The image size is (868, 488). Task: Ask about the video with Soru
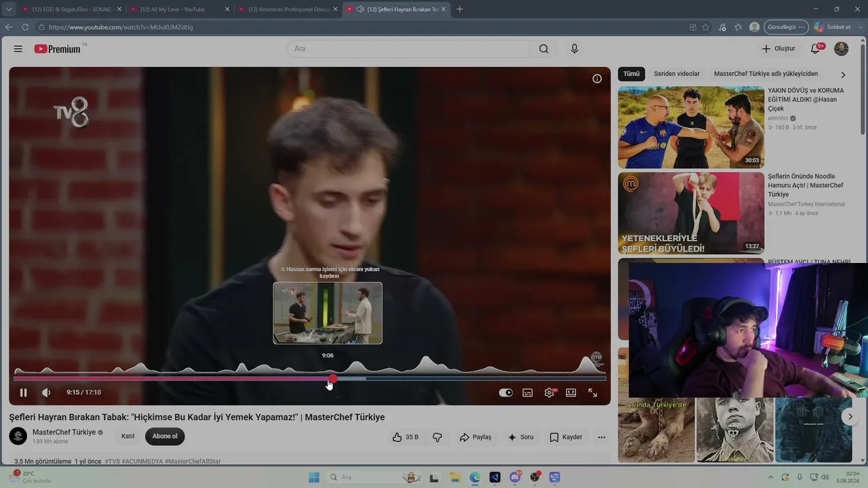(x=521, y=437)
